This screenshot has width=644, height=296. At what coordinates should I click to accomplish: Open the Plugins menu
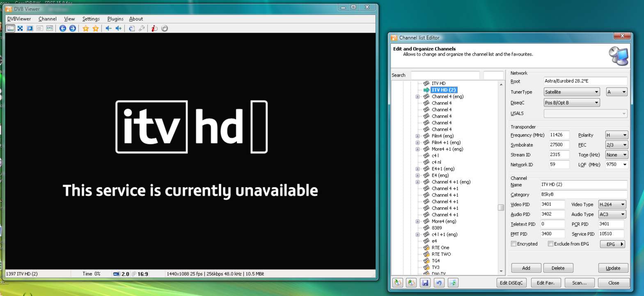coord(115,19)
